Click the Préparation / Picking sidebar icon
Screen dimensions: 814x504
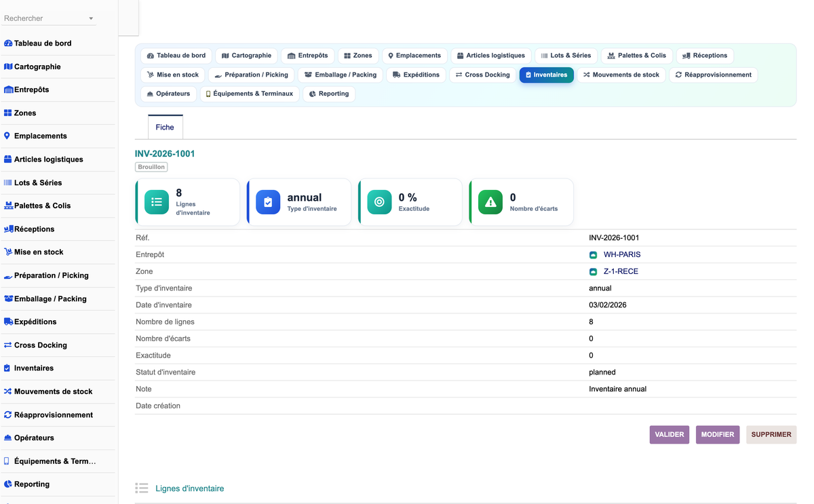[x=8, y=275]
